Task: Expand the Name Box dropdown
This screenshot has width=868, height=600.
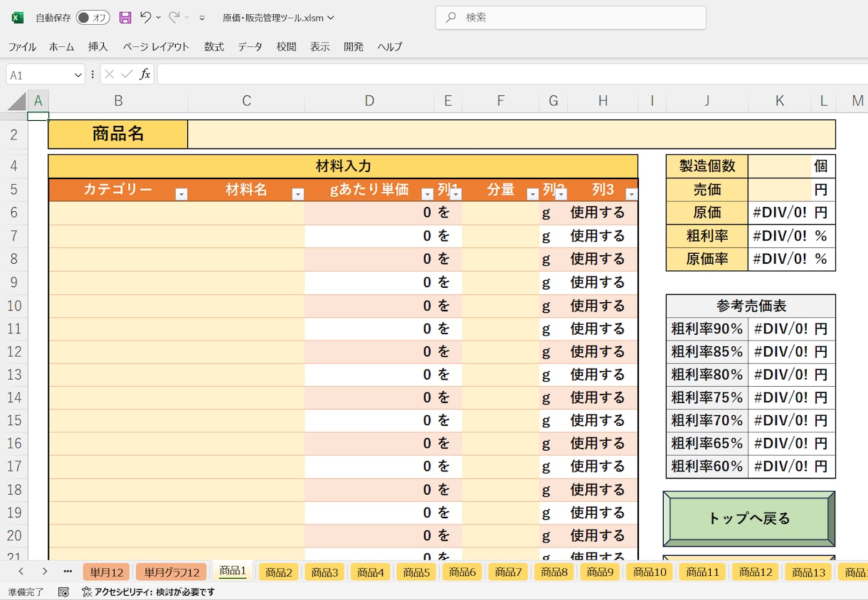Action: tap(78, 75)
